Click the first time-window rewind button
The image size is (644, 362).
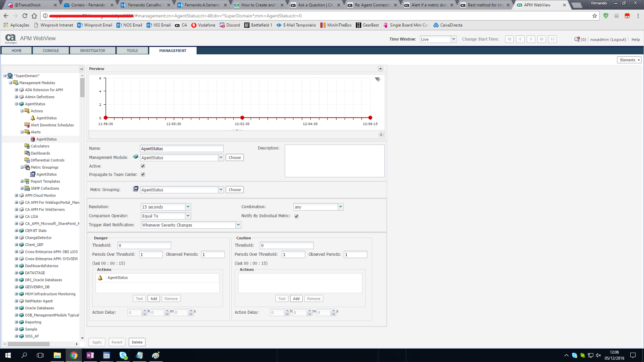[509, 39]
